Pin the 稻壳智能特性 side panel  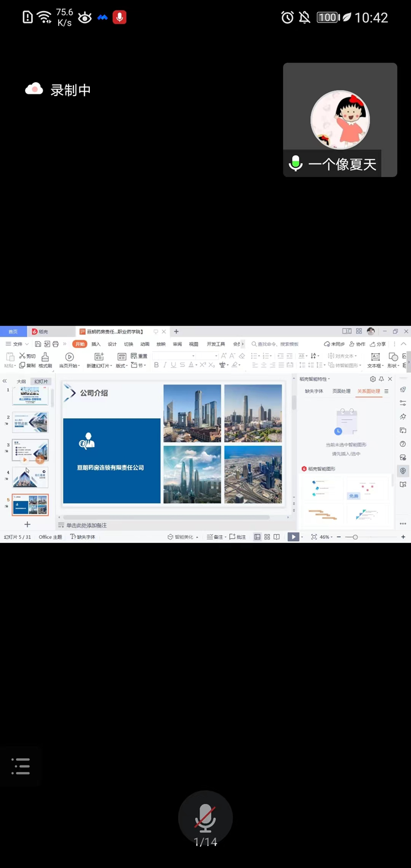coord(381,379)
